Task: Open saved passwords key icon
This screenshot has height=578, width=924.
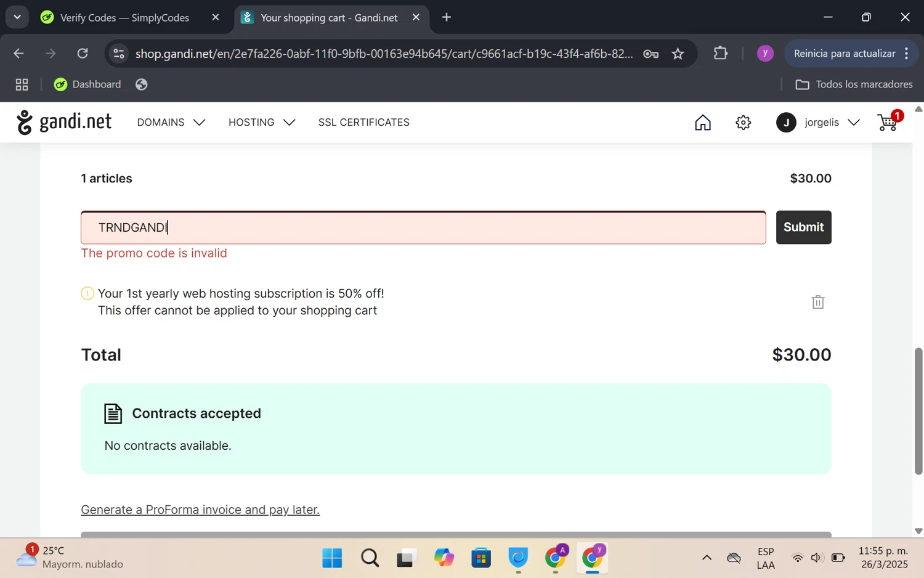Action: 651,54
